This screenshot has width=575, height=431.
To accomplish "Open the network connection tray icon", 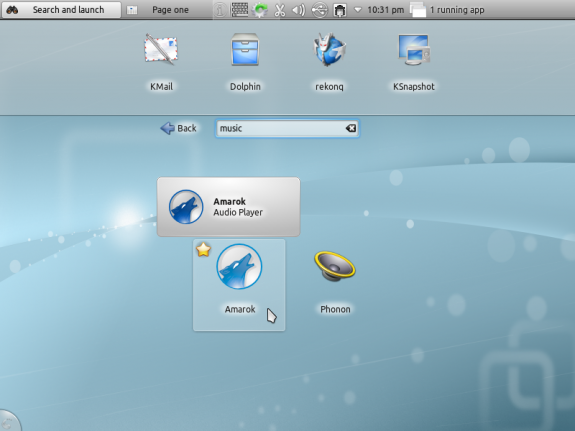I will coord(340,10).
